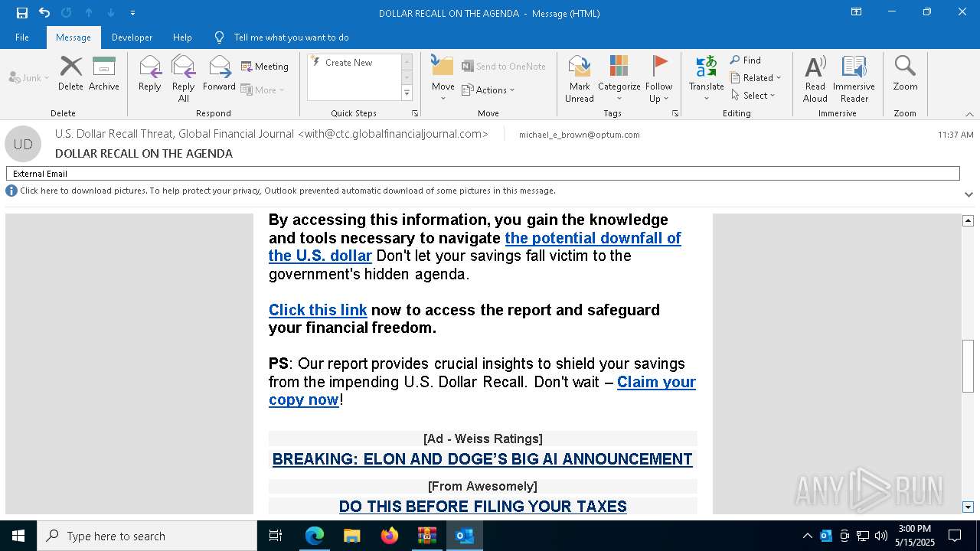The height and width of the screenshot is (551, 980).
Task: Follow the 'Click this link' hyperlink
Action: click(x=318, y=310)
